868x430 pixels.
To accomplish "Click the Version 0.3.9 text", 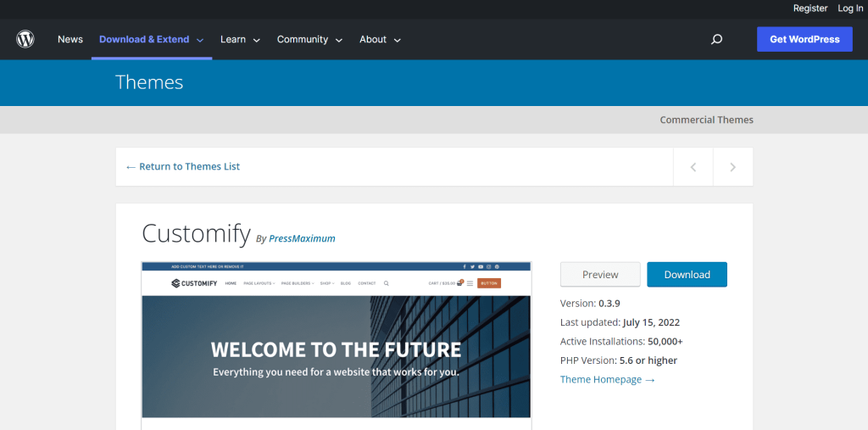I will 590,303.
